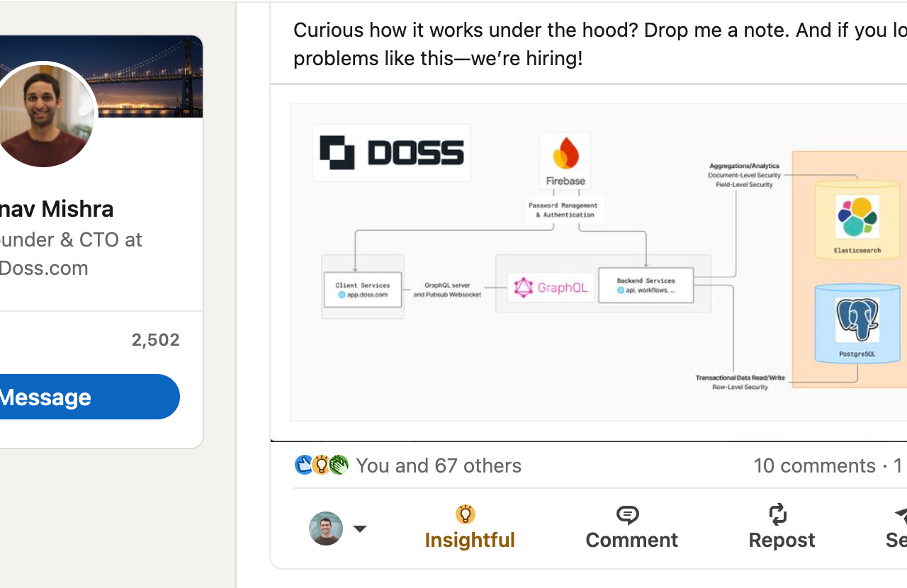Viewport: 907px width, 588px height.
Task: Click the Elasticsearch icon in the diagram
Action: 857,217
